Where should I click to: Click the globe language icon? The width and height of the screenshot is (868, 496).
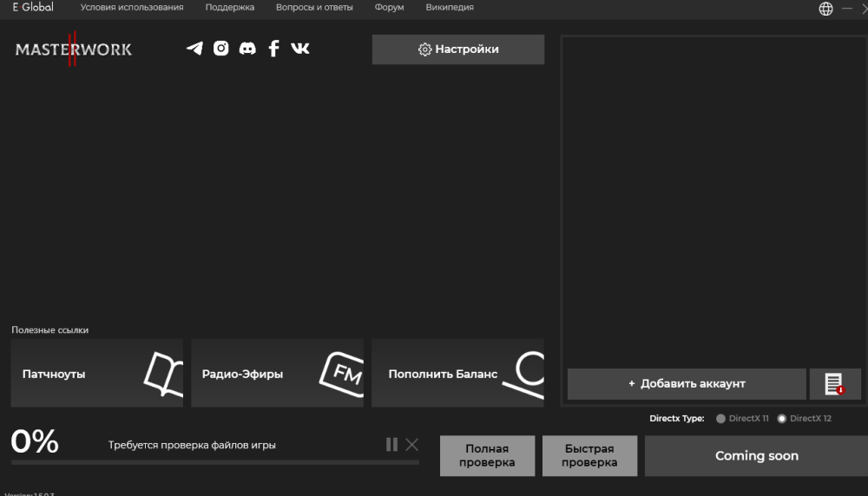pos(825,9)
